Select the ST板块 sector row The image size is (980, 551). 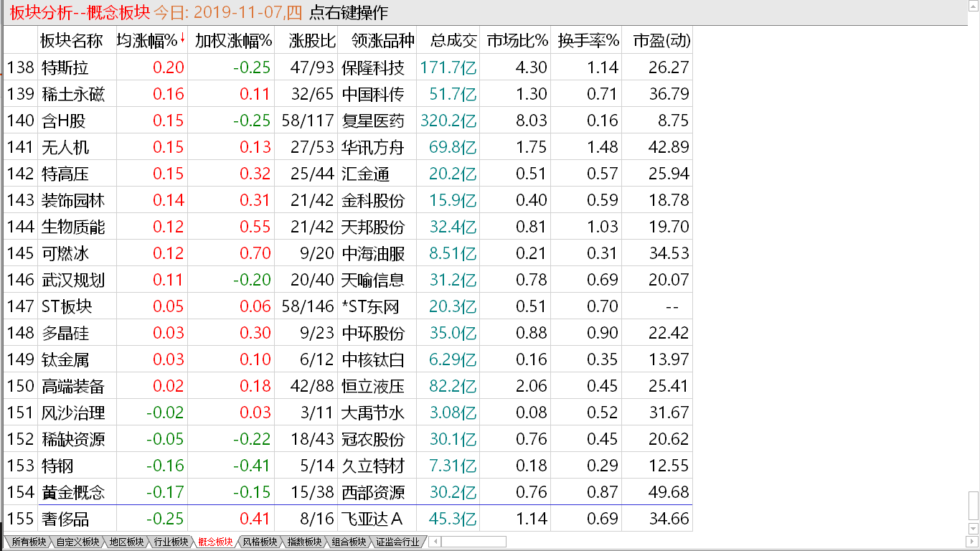click(x=349, y=306)
